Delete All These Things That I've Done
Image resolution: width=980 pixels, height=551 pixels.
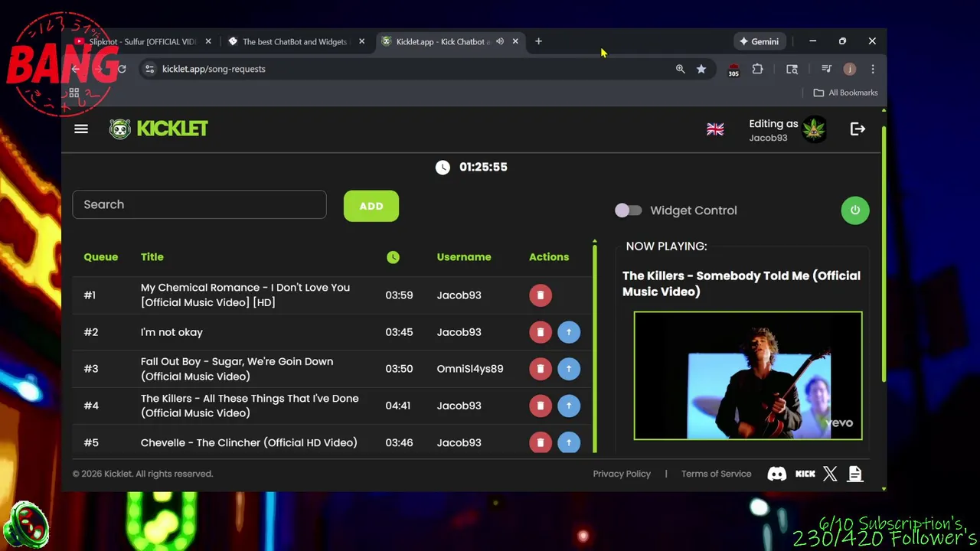541,406
